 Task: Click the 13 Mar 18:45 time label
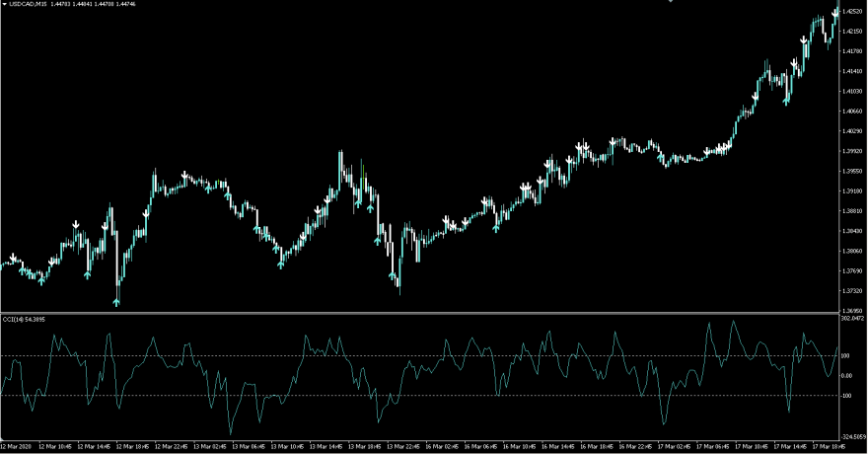tap(365, 446)
